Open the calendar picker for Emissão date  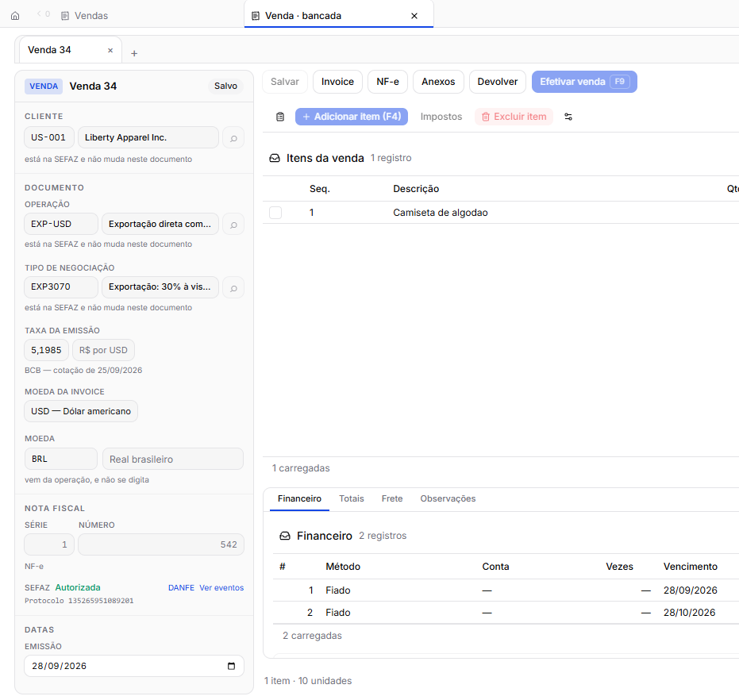click(x=232, y=666)
